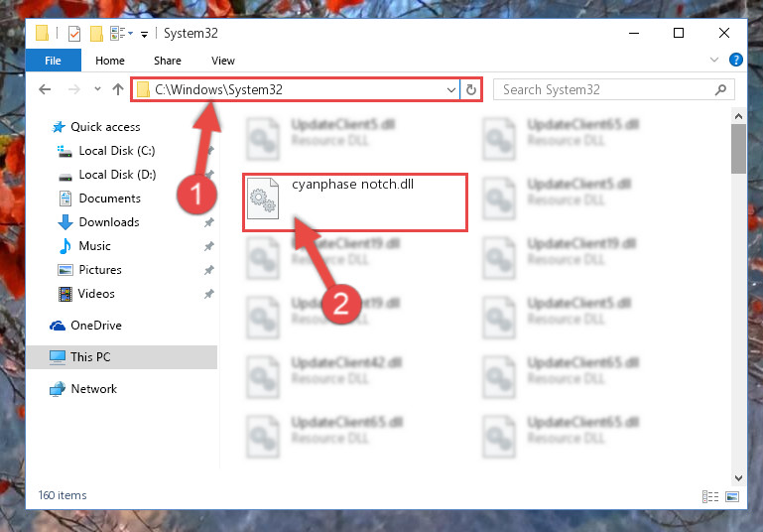Viewport: 763px width, 532px height.
Task: Unpin Downloads from Quick access
Action: (208, 222)
